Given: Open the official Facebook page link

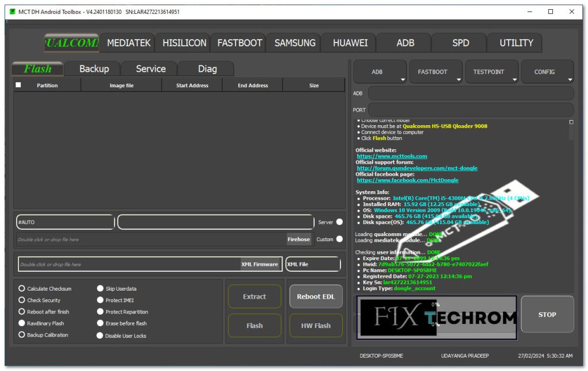Looking at the screenshot, I should coord(408,180).
